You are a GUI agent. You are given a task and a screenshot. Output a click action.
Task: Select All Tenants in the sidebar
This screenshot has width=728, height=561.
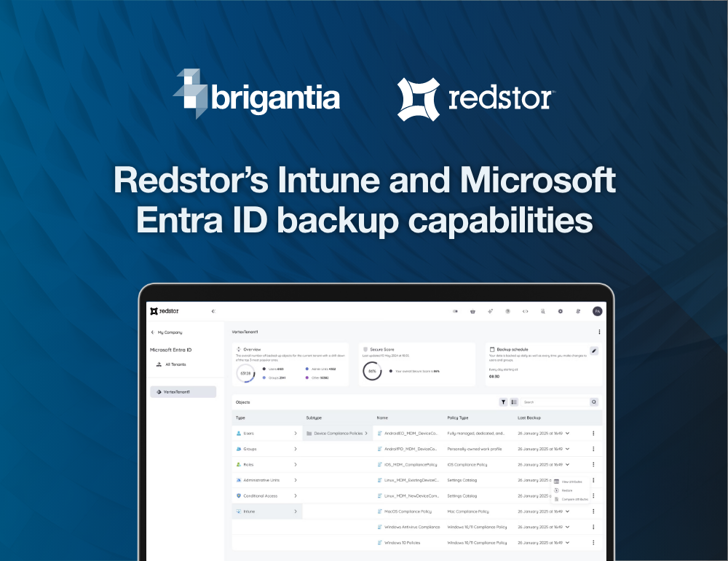tap(177, 364)
